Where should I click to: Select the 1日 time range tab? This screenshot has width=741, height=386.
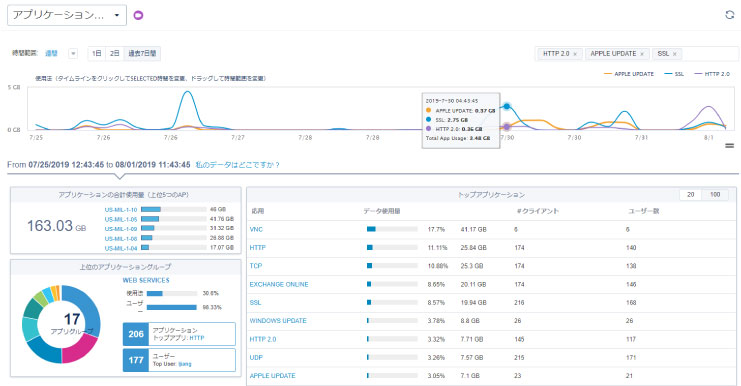(x=97, y=53)
